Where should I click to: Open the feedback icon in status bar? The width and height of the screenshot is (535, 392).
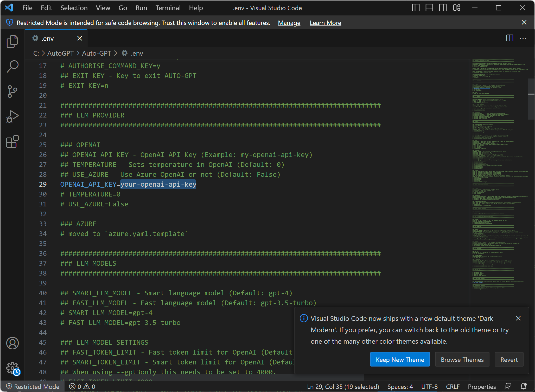(x=508, y=387)
